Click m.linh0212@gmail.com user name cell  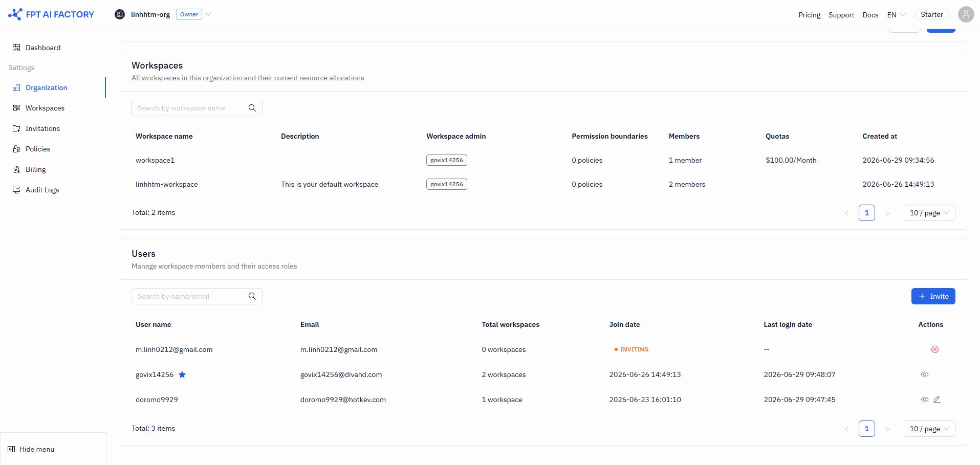coord(174,349)
